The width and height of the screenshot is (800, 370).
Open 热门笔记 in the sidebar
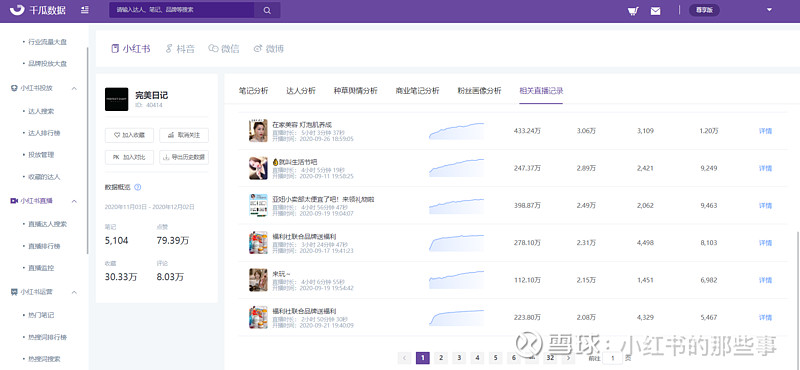tap(41, 315)
